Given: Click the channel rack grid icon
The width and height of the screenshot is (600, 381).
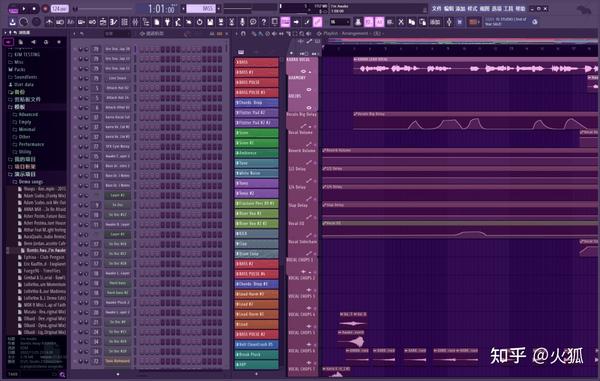Looking at the screenshot, I should [x=124, y=22].
